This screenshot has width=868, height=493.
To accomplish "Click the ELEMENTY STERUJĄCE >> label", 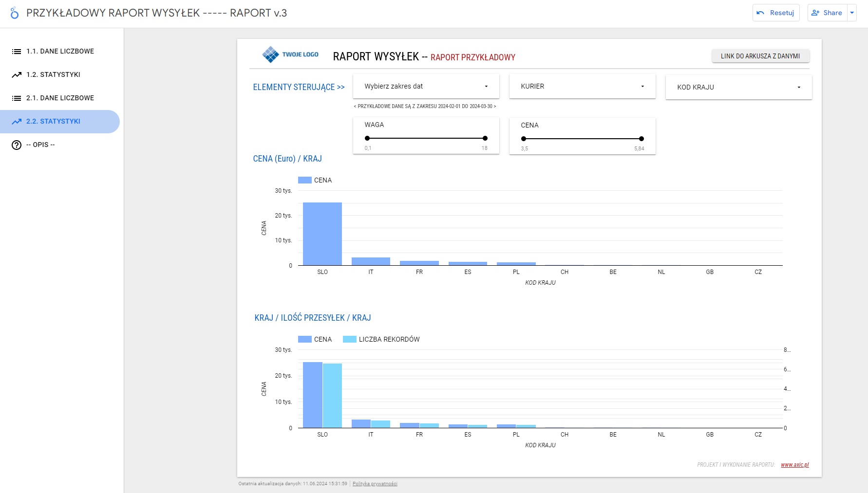I will 299,87.
